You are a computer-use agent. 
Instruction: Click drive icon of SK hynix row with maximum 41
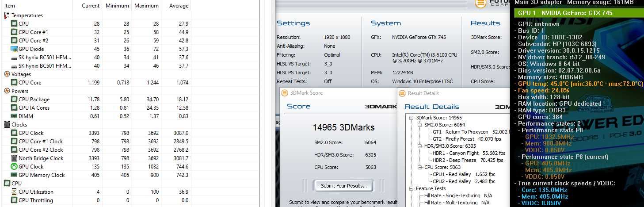14,57
